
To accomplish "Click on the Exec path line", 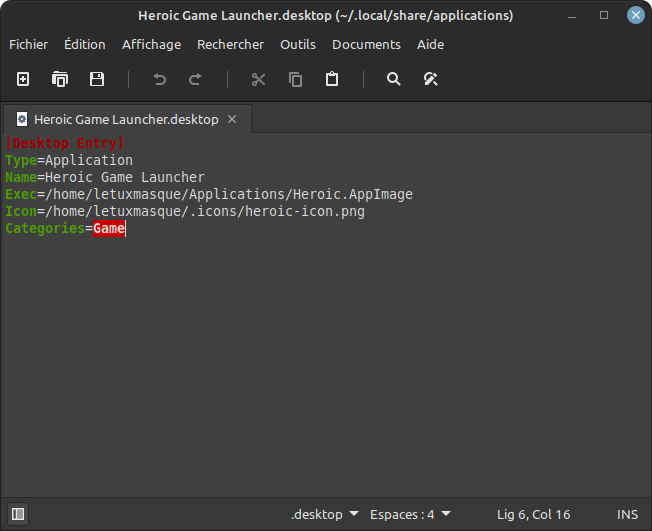I will (209, 194).
